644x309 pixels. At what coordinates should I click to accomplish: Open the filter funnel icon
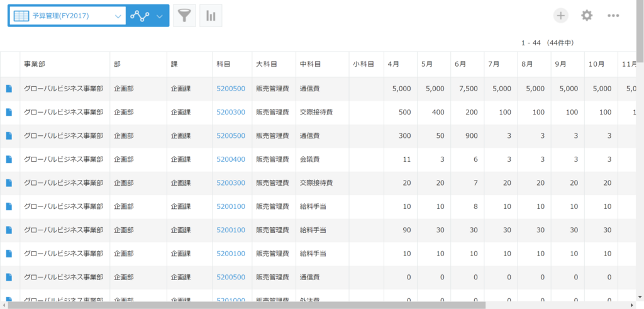[x=184, y=16]
